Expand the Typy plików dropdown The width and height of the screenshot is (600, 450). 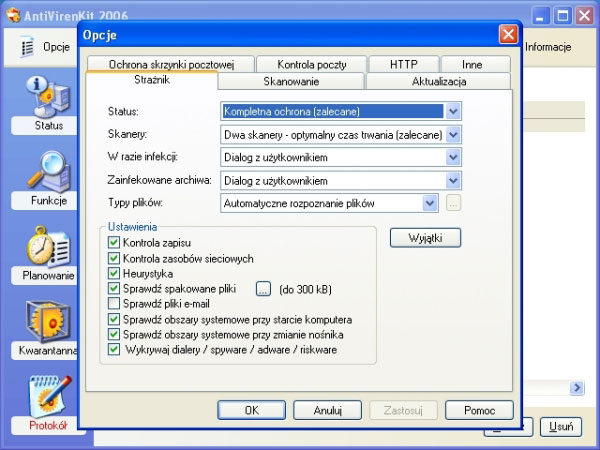click(x=430, y=203)
